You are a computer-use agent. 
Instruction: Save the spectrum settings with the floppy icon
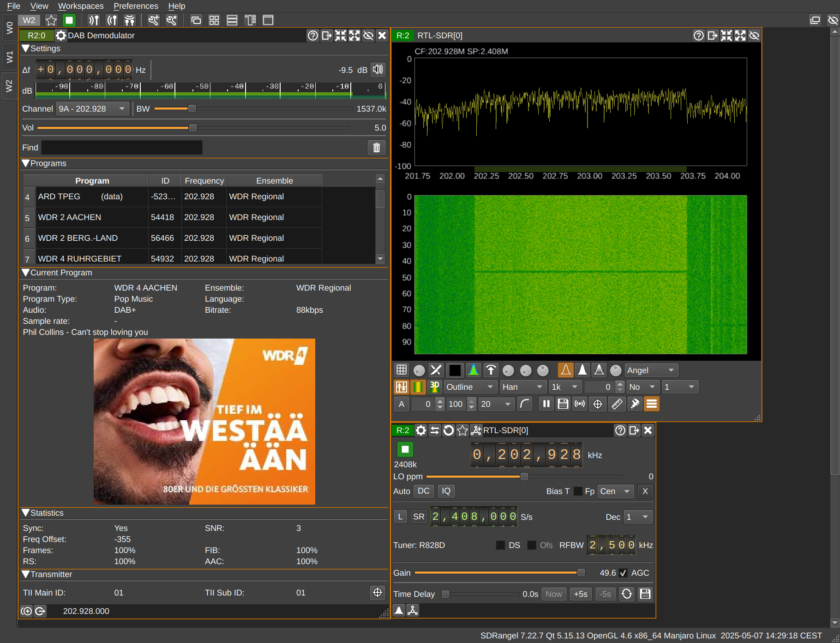tap(563, 404)
